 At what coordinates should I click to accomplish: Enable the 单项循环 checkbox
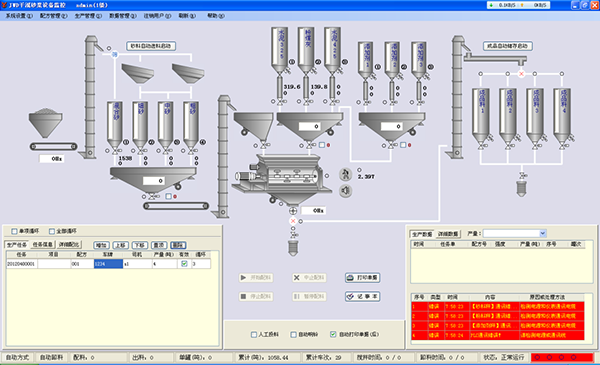pyautogui.click(x=15, y=231)
